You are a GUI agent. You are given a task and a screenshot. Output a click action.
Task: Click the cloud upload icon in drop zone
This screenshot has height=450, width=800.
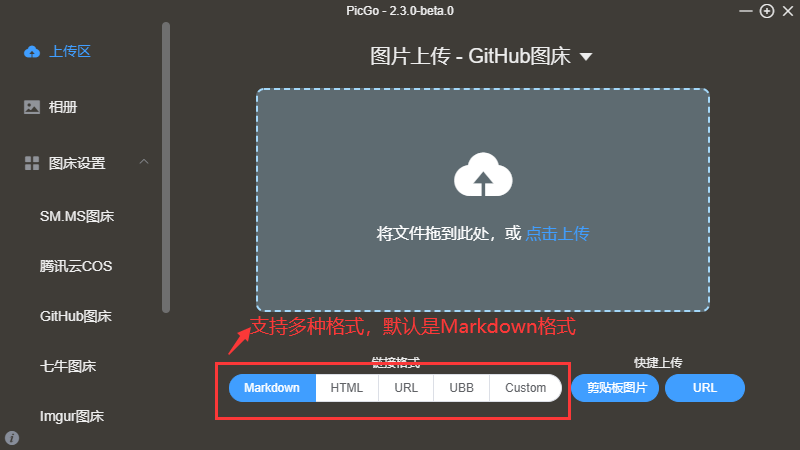click(483, 174)
